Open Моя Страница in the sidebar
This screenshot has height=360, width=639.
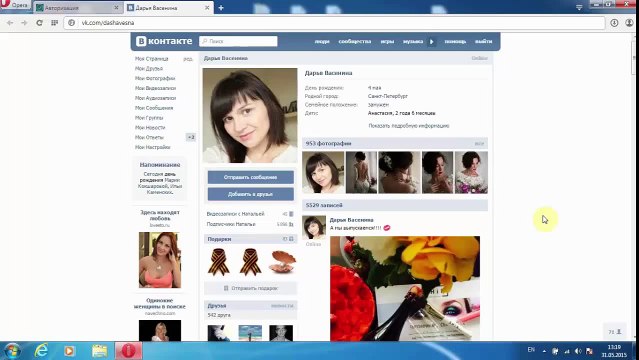(152, 59)
